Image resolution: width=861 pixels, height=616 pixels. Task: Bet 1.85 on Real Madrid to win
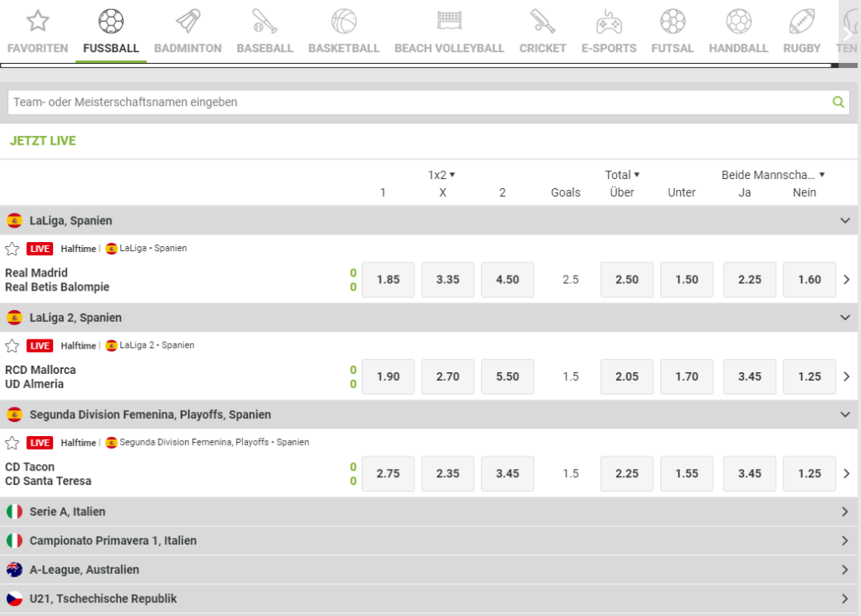[x=388, y=280]
